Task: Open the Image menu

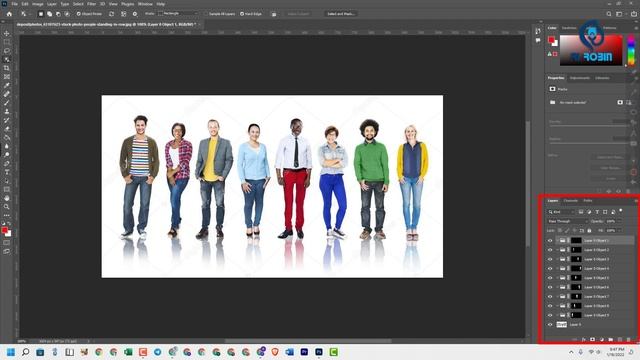Action: coord(38,4)
